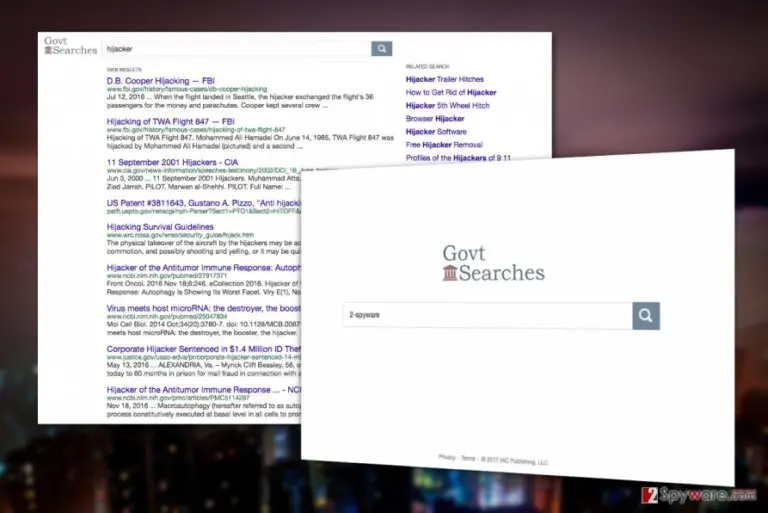768x513 pixels.
Task: Select related search 'How to Get Rid of Hijacker'
Action: 451,93
